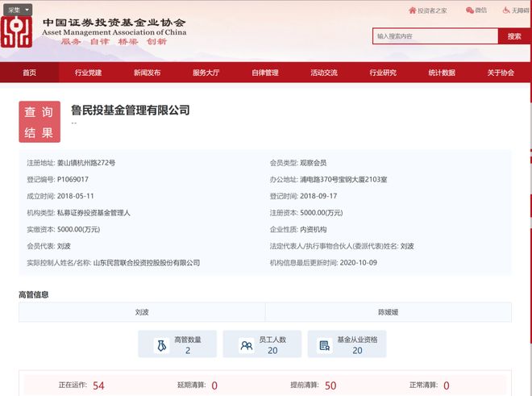Click last update date 2020-10-09

[x=358, y=263]
